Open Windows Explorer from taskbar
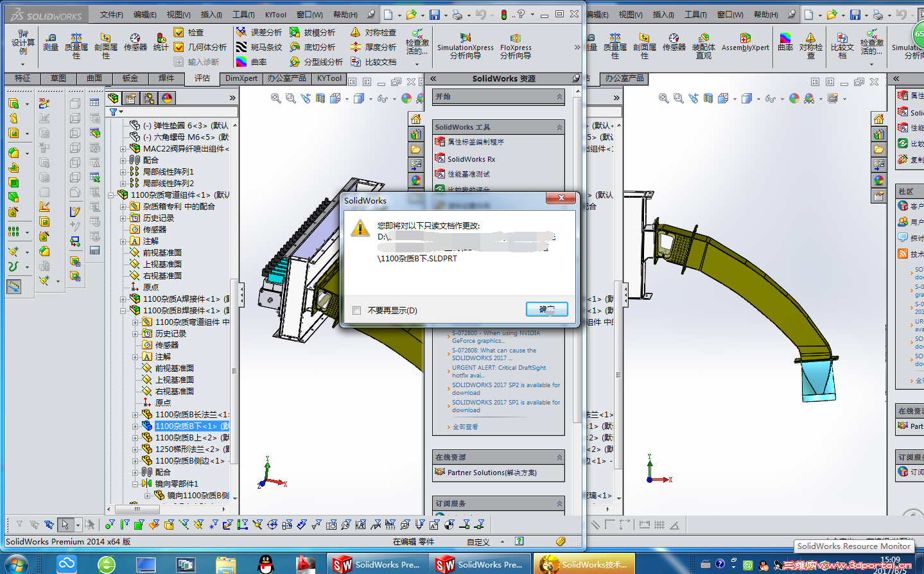Image resolution: width=924 pixels, height=574 pixels. coord(225,564)
